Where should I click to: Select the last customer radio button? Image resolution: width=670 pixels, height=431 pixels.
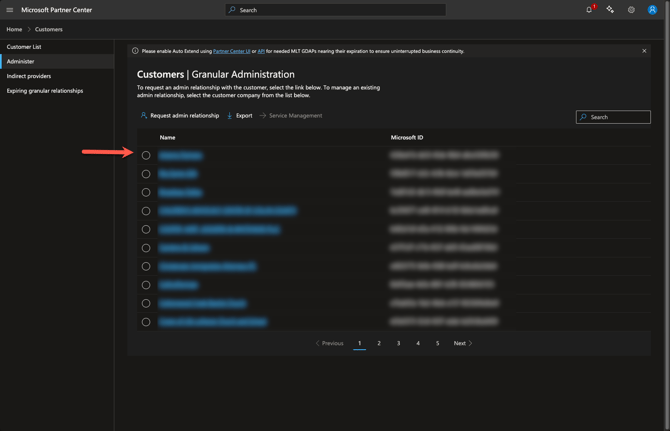[x=146, y=322]
